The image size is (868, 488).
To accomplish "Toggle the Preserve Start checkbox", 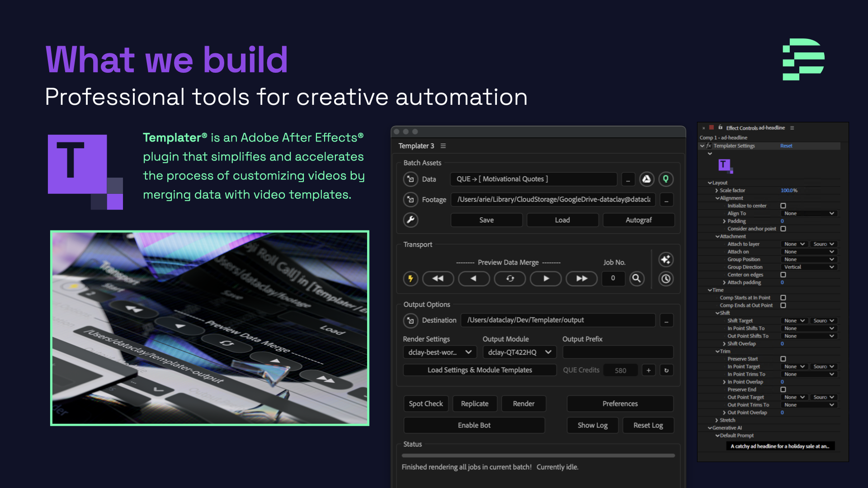I will 783,359.
